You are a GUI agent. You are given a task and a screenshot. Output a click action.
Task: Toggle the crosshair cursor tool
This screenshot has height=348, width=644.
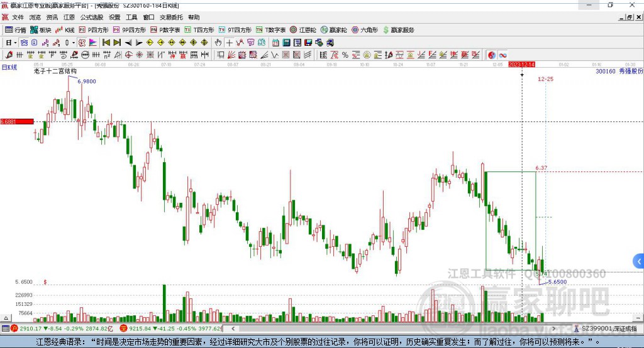[230, 43]
